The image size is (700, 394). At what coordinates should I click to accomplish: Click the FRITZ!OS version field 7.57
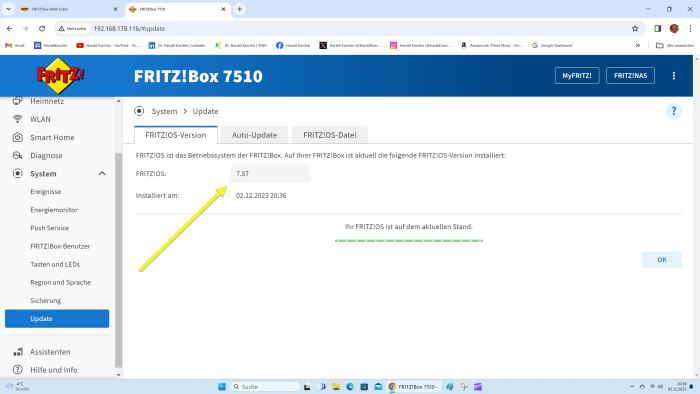coord(271,174)
